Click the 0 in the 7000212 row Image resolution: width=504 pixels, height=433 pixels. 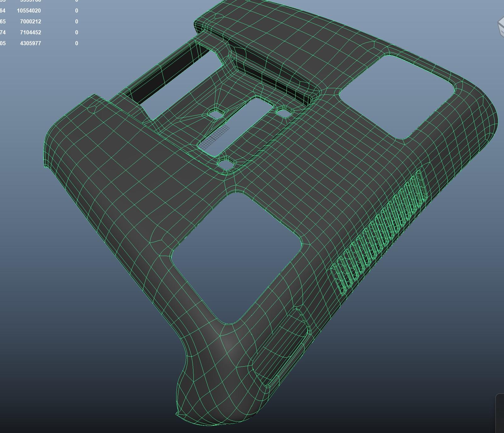(77, 21)
